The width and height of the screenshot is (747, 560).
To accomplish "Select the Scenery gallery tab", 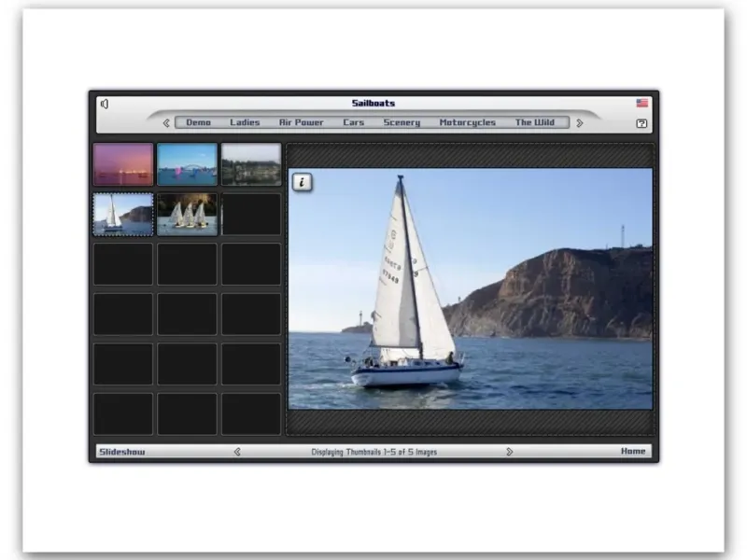I will coord(402,122).
